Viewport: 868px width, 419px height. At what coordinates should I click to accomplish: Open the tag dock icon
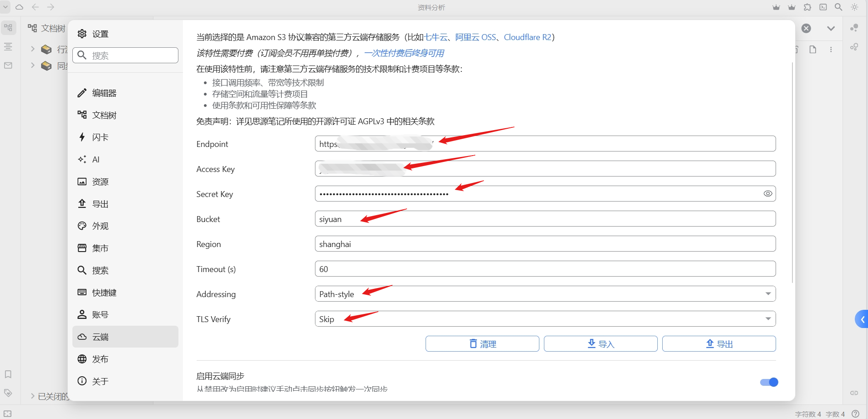click(8, 393)
